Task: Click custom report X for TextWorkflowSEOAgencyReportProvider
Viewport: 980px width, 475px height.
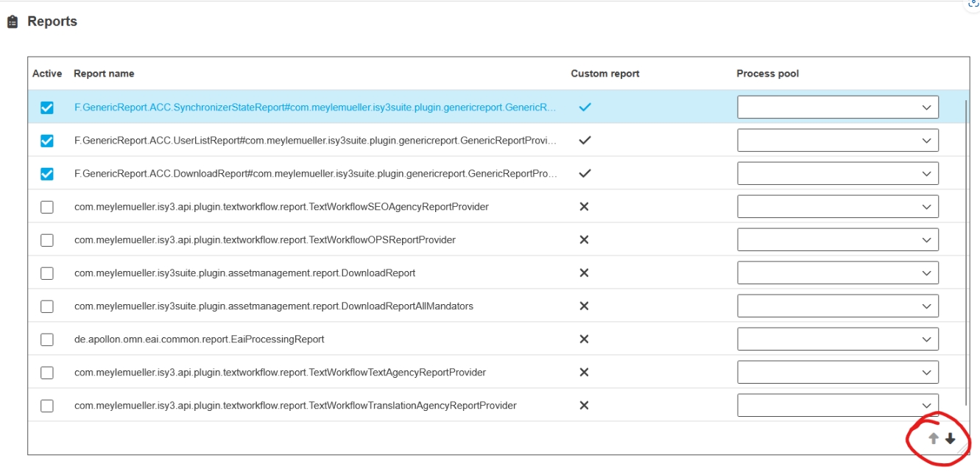Action: click(584, 207)
